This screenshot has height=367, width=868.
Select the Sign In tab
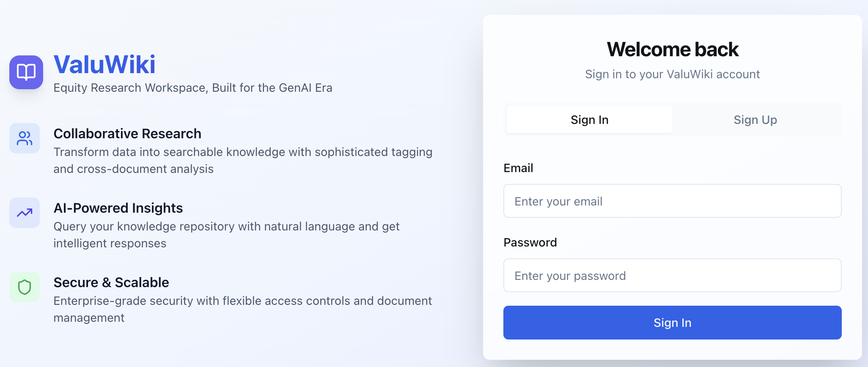590,120
